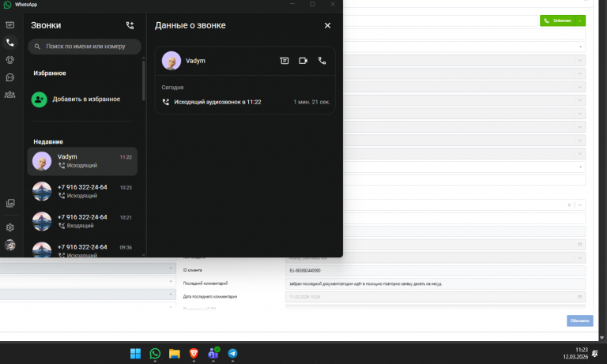This screenshot has width=607, height=364.
Task: Click the 1 мин. 21 сек. call duration
Action: [x=311, y=102]
